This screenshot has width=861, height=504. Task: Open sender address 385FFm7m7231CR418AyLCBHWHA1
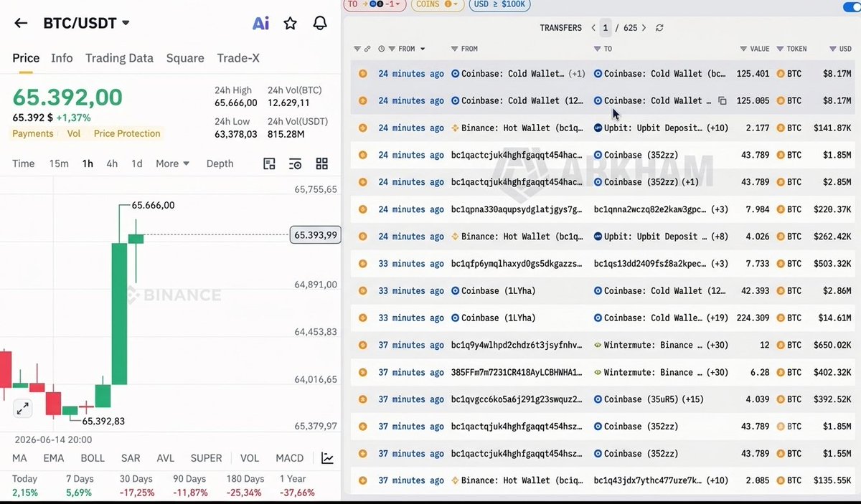tap(517, 372)
